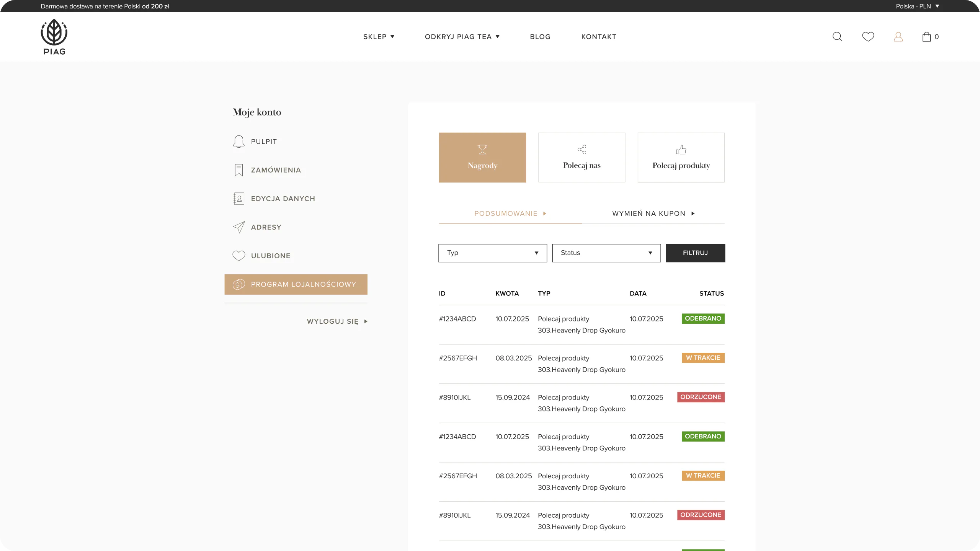
Task: Click the bell icon next to Pulpit
Action: pyautogui.click(x=238, y=142)
